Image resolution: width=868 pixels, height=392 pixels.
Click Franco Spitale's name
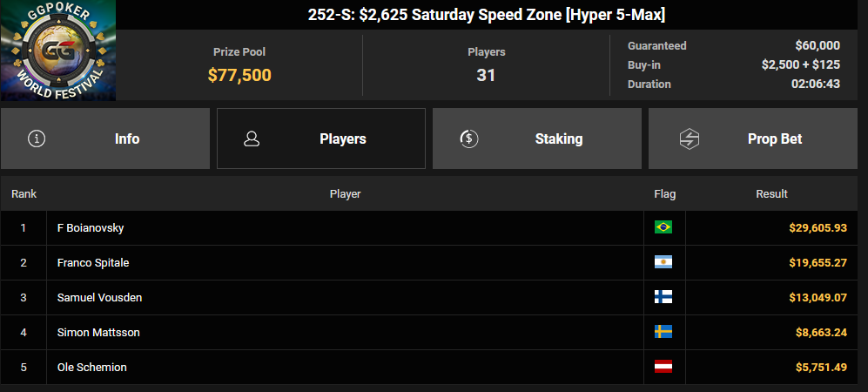click(93, 262)
